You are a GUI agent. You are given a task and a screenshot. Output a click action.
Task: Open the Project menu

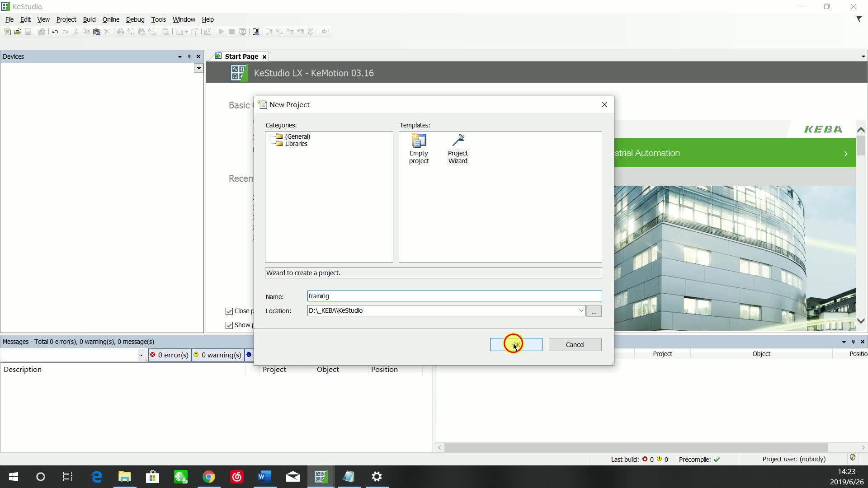pyautogui.click(x=66, y=19)
